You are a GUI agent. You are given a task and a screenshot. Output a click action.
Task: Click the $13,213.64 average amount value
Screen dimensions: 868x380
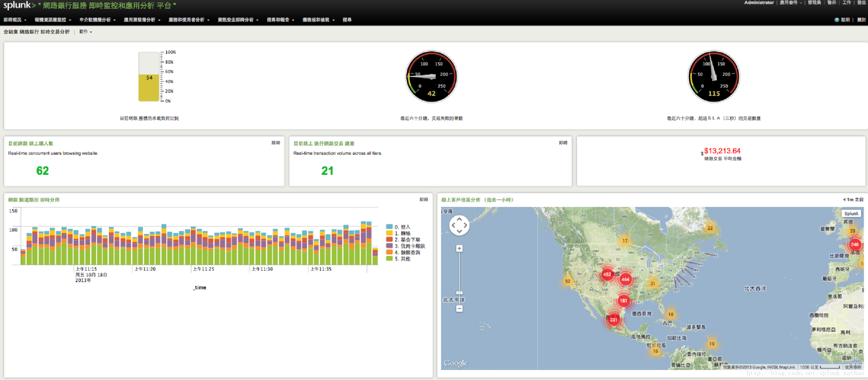722,151
